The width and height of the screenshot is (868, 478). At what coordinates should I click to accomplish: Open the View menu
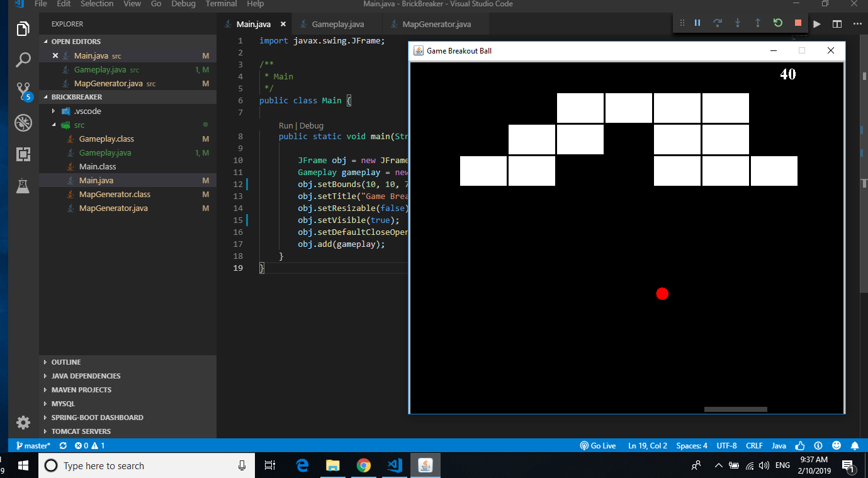pyautogui.click(x=132, y=4)
